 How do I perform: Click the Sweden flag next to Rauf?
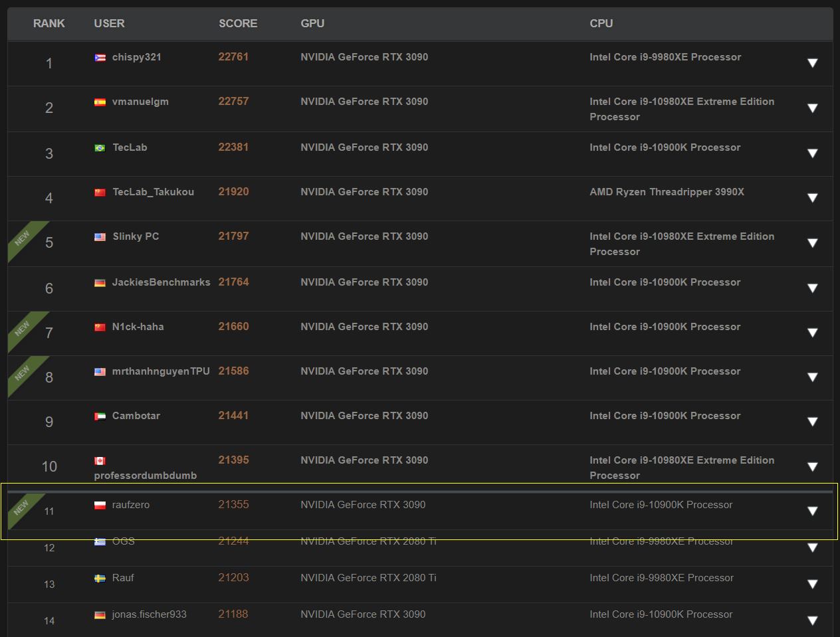pos(100,579)
